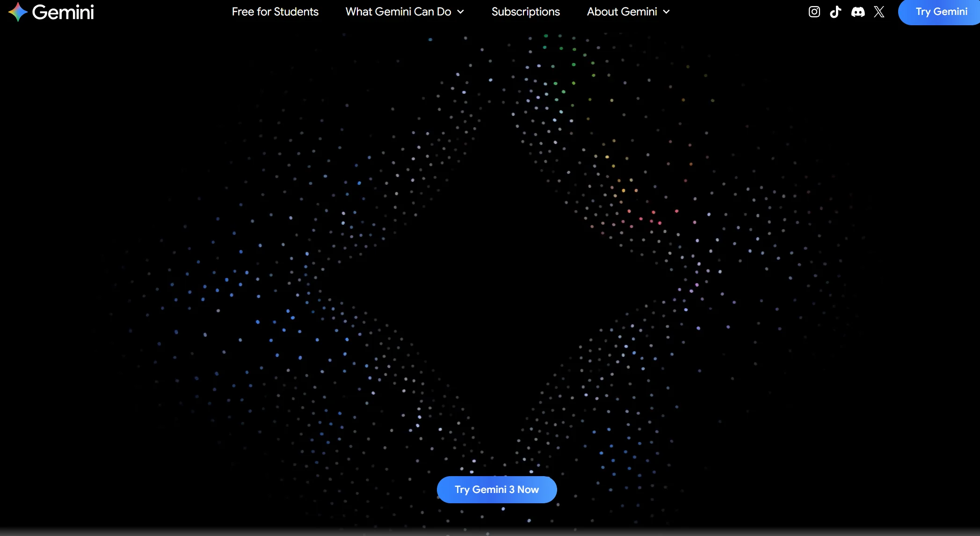Click the Gemini sparkle logo icon

coord(17,12)
